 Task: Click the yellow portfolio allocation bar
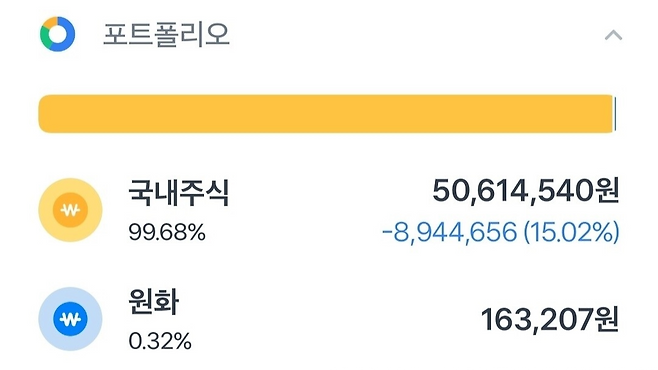click(326, 114)
